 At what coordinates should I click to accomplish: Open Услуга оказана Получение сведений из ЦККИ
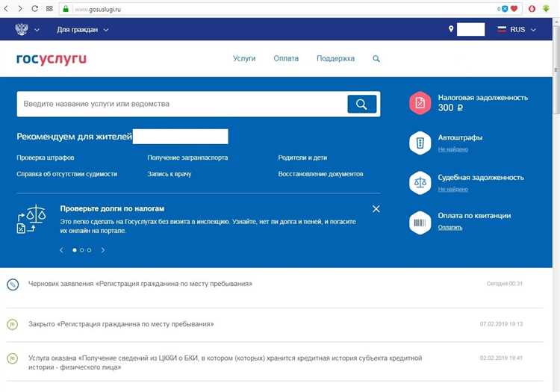coord(225,362)
